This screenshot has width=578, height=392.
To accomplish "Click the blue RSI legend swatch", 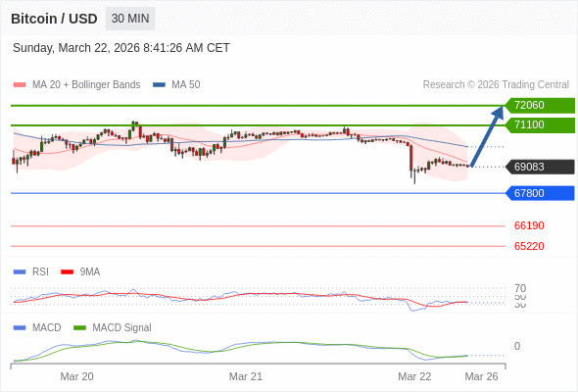I will [x=20, y=272].
